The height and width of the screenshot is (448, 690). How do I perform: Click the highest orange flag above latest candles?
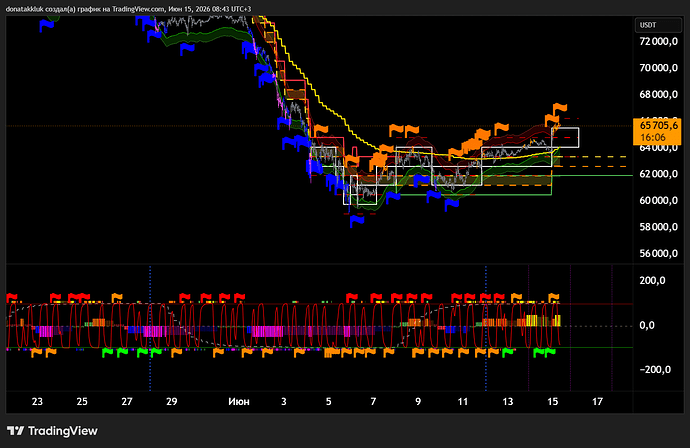560,108
